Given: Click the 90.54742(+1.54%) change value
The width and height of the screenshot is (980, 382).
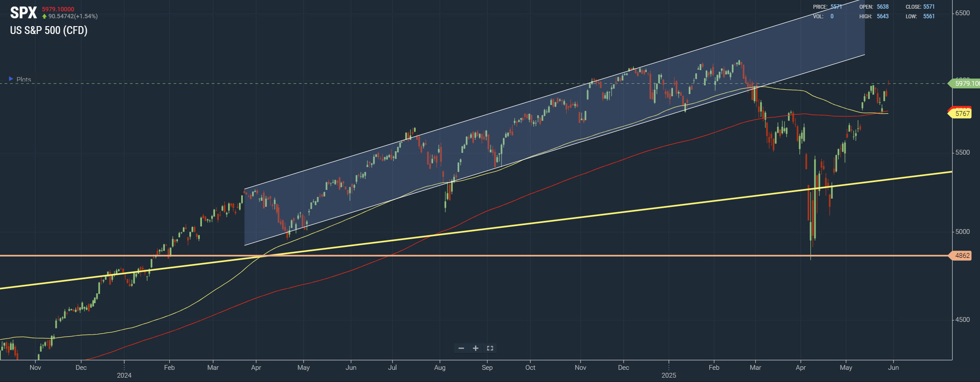Looking at the screenshot, I should pos(73,17).
